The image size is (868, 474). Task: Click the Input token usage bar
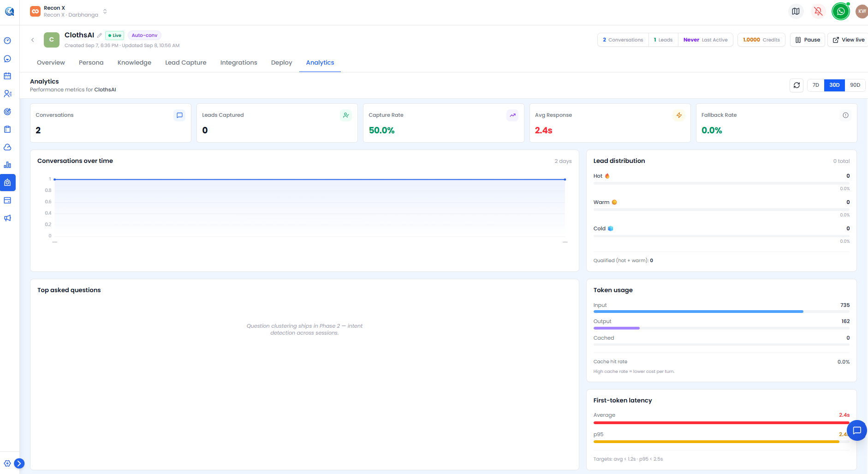pyautogui.click(x=721, y=312)
